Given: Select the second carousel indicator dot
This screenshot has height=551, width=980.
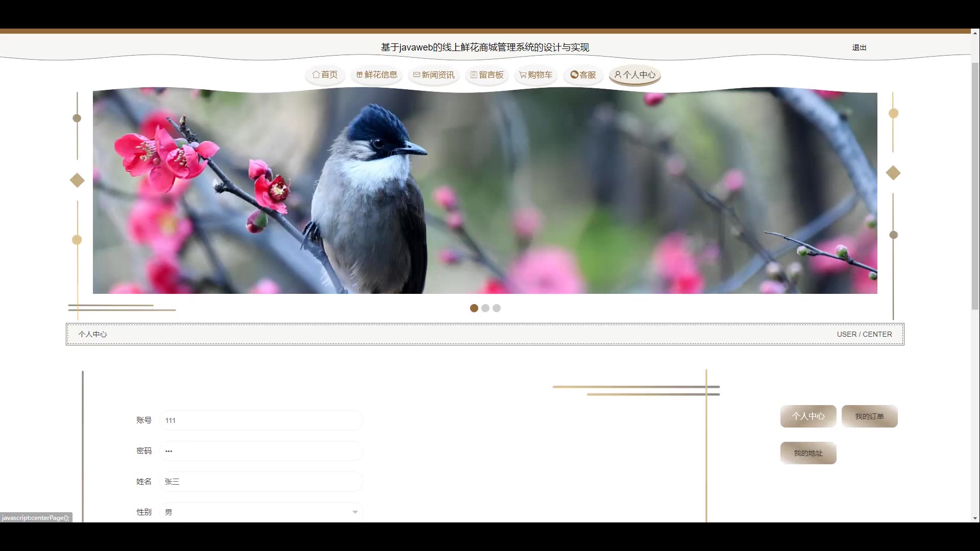Looking at the screenshot, I should pos(485,308).
